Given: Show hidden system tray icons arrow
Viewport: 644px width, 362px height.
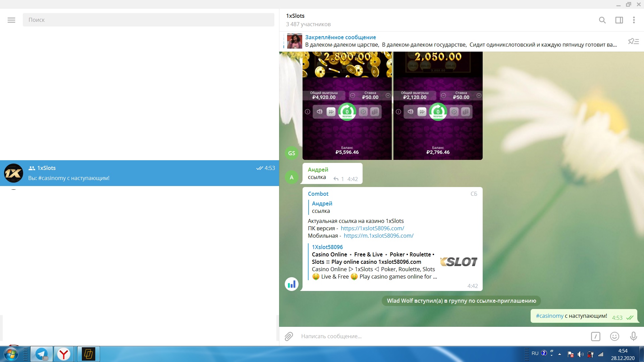Looking at the screenshot, I should click(x=559, y=354).
